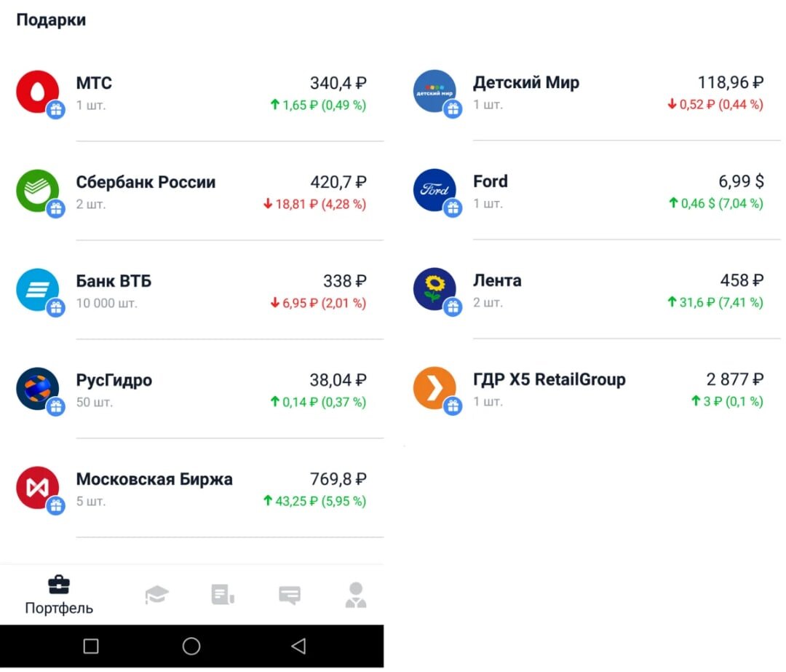Open the chat messages tab

289,595
